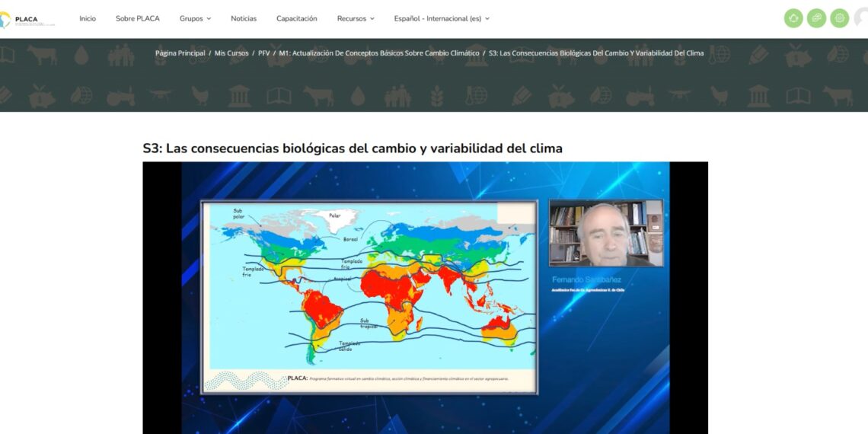Navigate to the Capacitación section
Viewport: 868px width, 434px height.
click(x=297, y=18)
